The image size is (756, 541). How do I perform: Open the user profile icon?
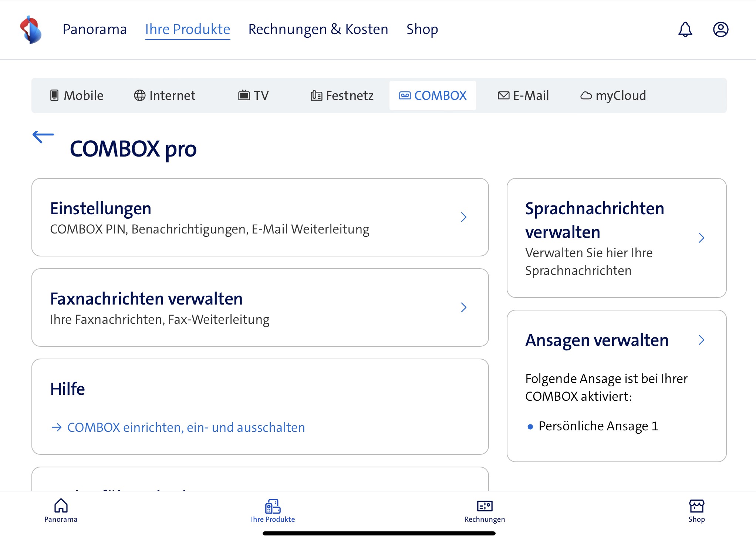720,29
